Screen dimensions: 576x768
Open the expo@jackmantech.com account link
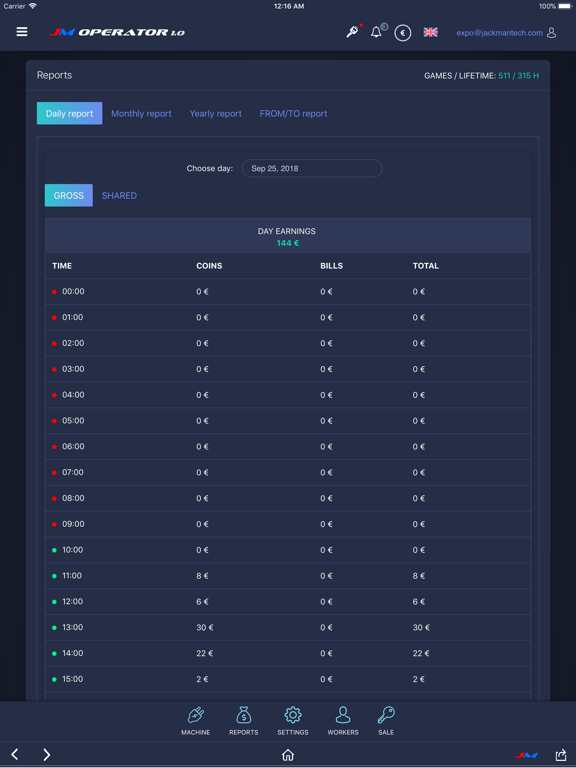[499, 33]
